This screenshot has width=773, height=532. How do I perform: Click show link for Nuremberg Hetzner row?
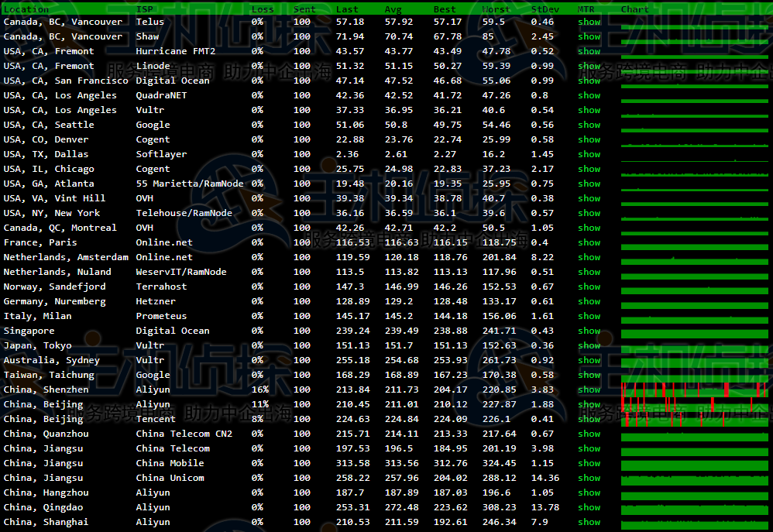(589, 302)
